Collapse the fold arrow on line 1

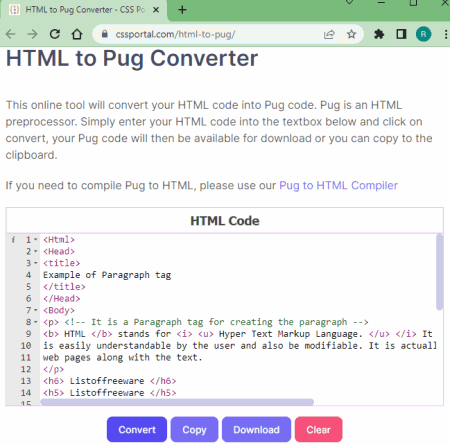[36, 240]
